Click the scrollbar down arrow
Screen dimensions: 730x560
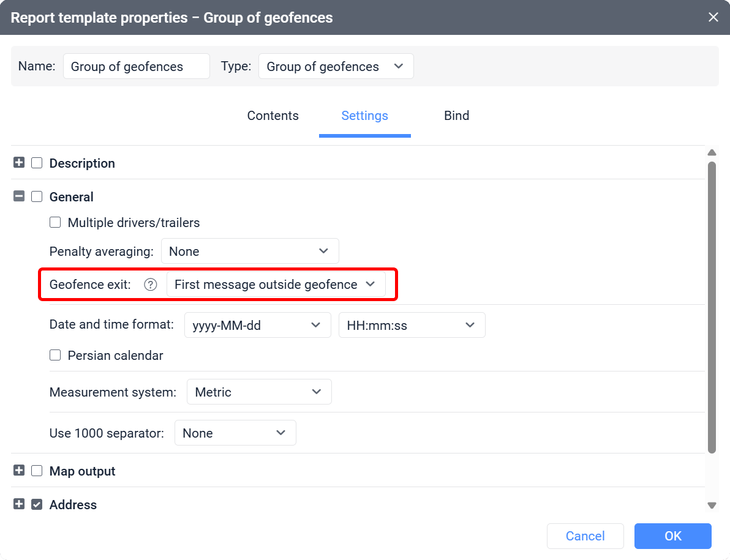712,506
